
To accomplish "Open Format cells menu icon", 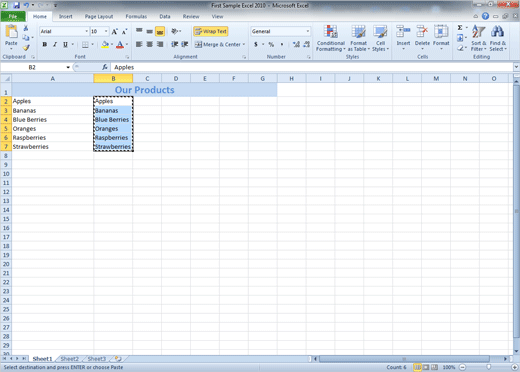I will click(x=441, y=32).
